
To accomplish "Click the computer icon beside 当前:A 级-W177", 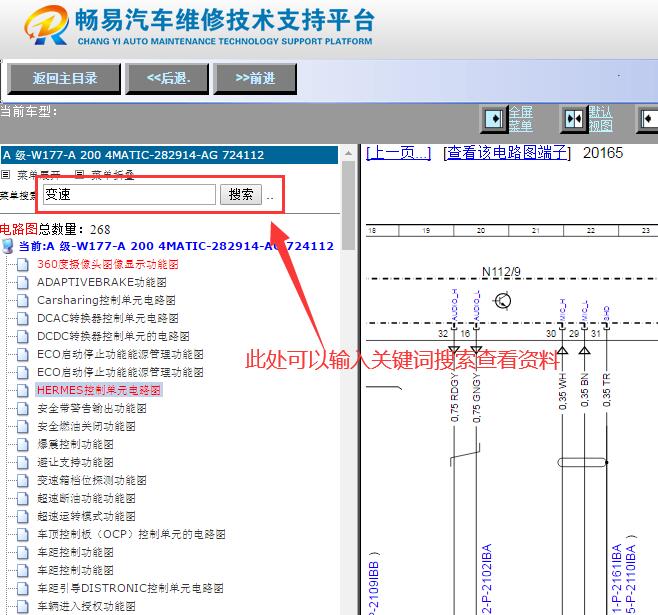I will pyautogui.click(x=8, y=246).
